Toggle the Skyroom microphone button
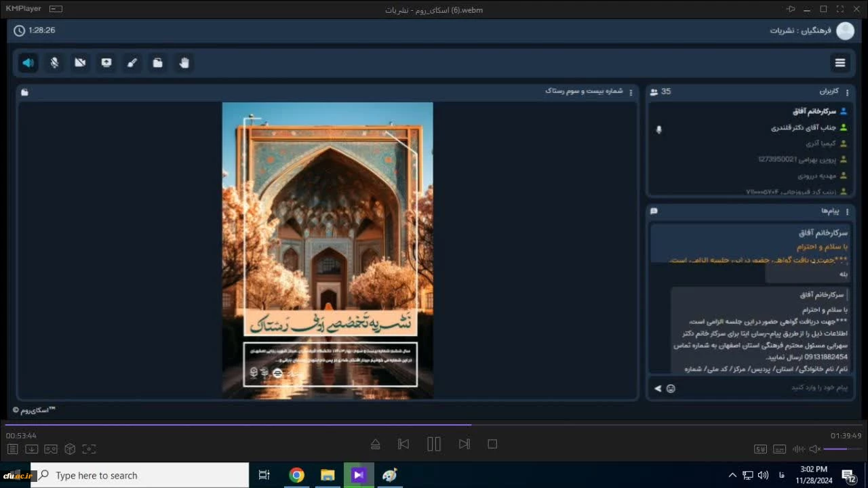 [54, 63]
